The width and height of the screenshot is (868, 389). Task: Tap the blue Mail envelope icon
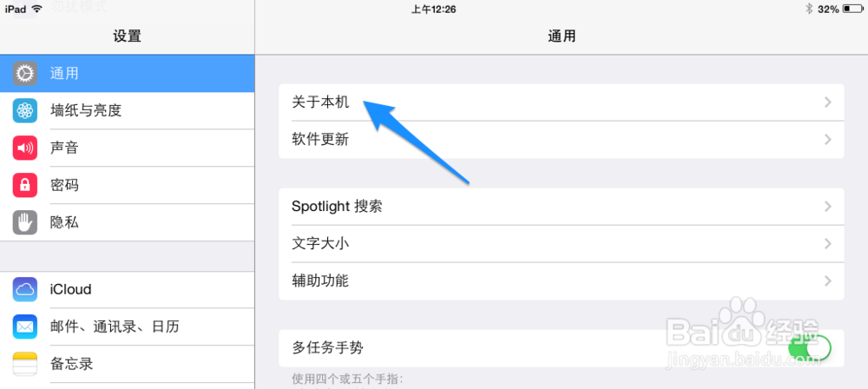pyautogui.click(x=25, y=326)
